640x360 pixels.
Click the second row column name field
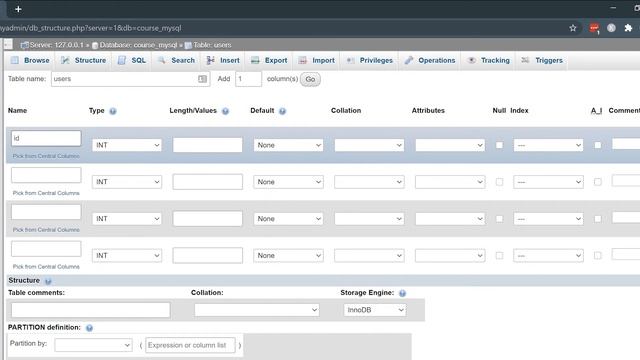[46, 175]
